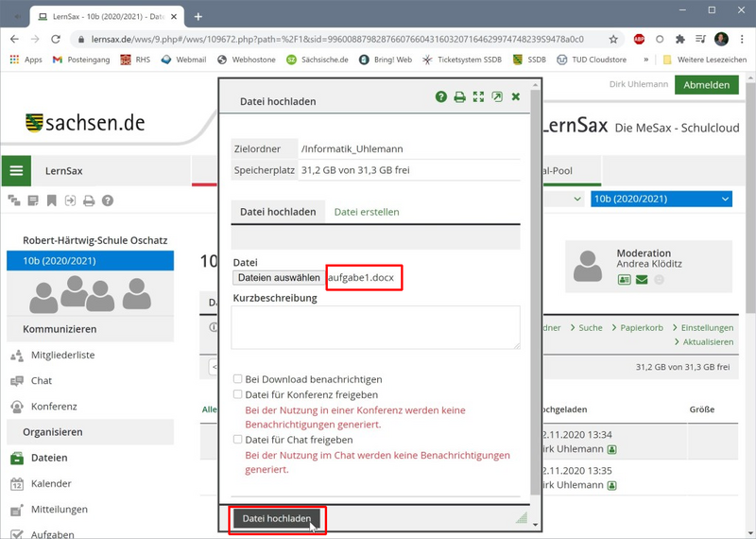Expand the 10b (2020/2021) class dropdown
756x539 pixels.
pyautogui.click(x=661, y=199)
